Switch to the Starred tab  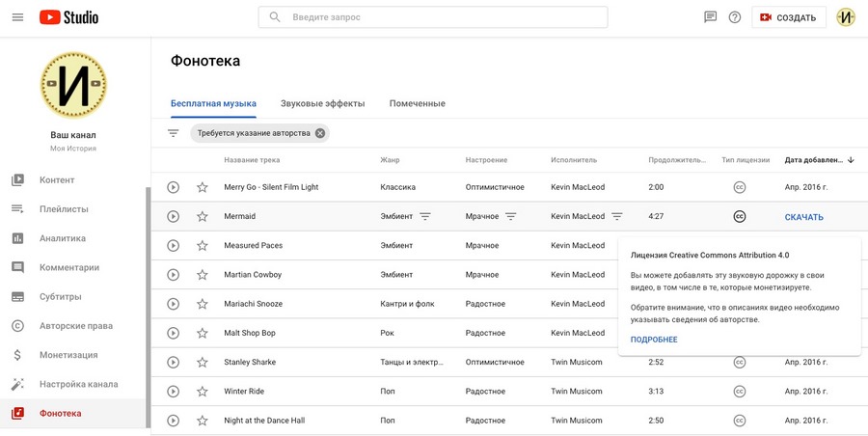pyautogui.click(x=417, y=103)
